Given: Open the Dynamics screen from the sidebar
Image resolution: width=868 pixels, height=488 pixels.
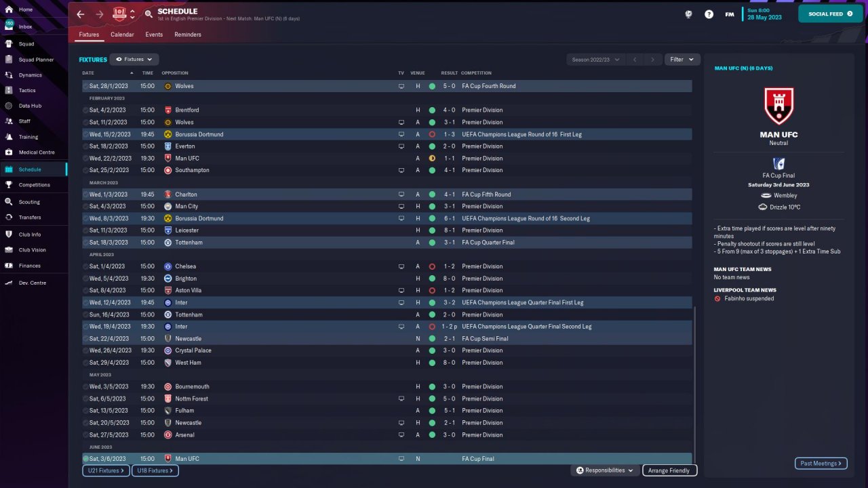Looking at the screenshot, I should tap(30, 75).
